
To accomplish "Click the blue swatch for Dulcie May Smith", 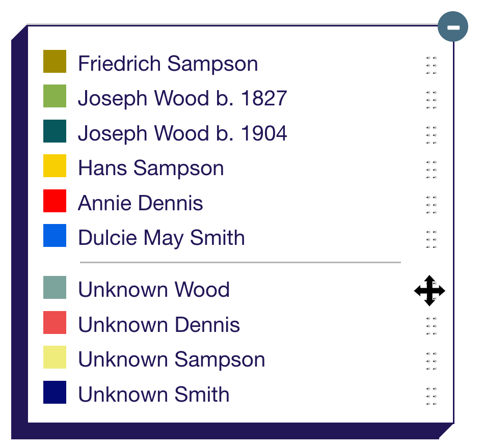I will [x=55, y=235].
